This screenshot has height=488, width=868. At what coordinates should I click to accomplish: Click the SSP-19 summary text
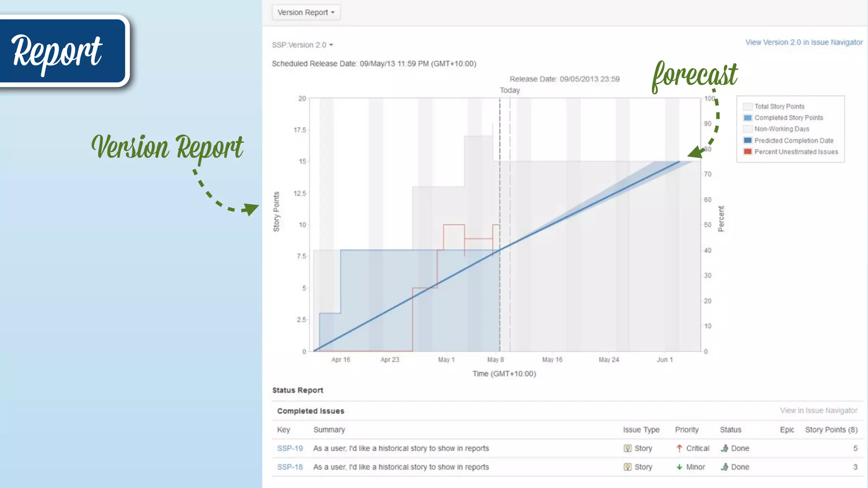point(401,448)
